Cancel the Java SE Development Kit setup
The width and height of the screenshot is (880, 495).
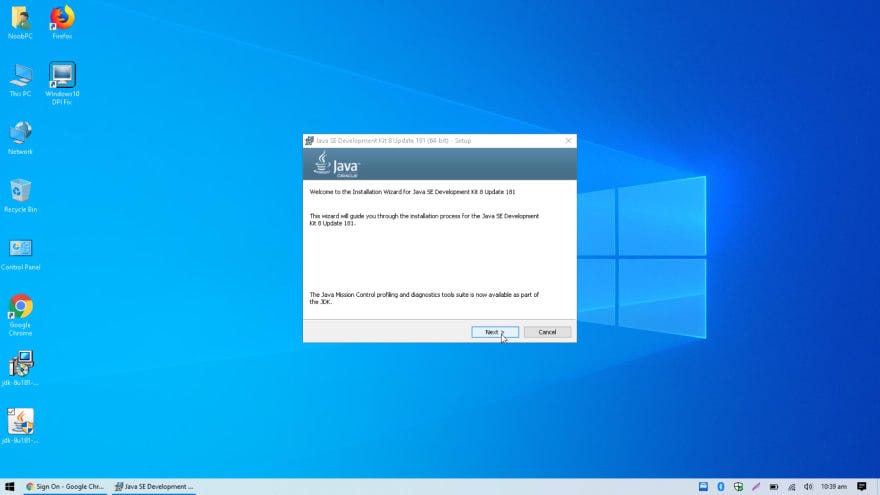tap(547, 332)
